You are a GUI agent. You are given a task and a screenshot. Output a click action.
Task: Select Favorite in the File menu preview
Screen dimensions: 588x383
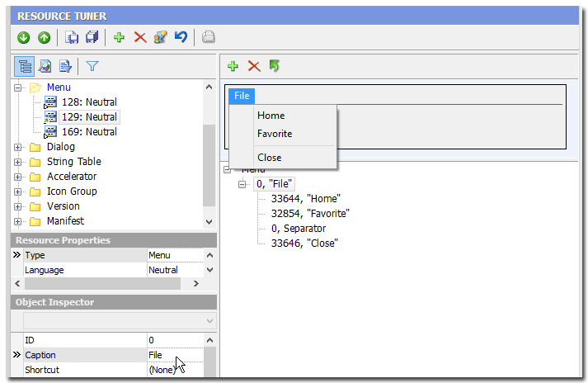click(275, 134)
